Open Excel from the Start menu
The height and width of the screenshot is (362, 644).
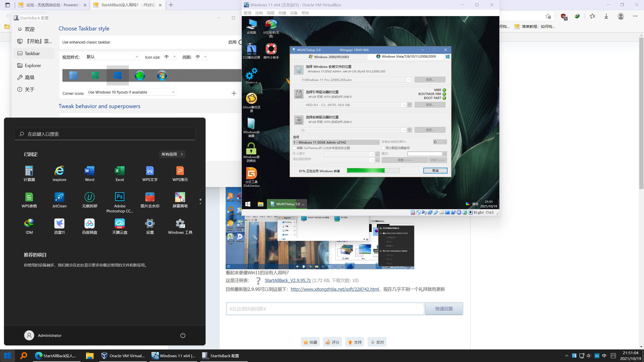pyautogui.click(x=120, y=173)
